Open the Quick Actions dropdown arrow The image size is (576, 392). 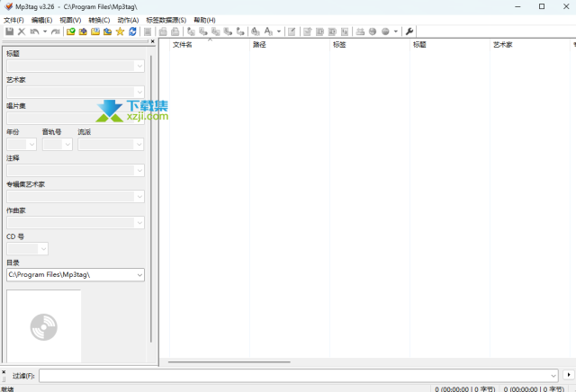279,31
